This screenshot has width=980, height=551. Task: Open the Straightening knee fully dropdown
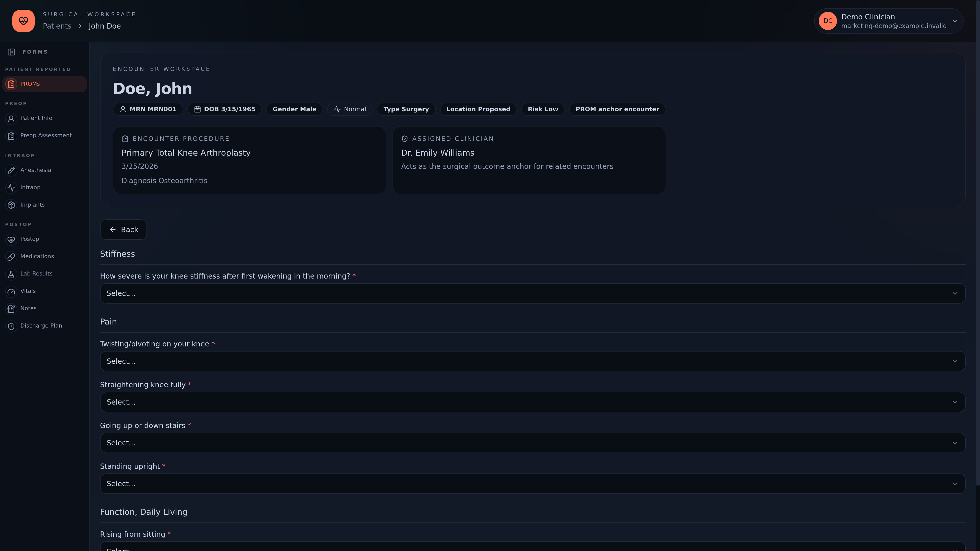(533, 402)
